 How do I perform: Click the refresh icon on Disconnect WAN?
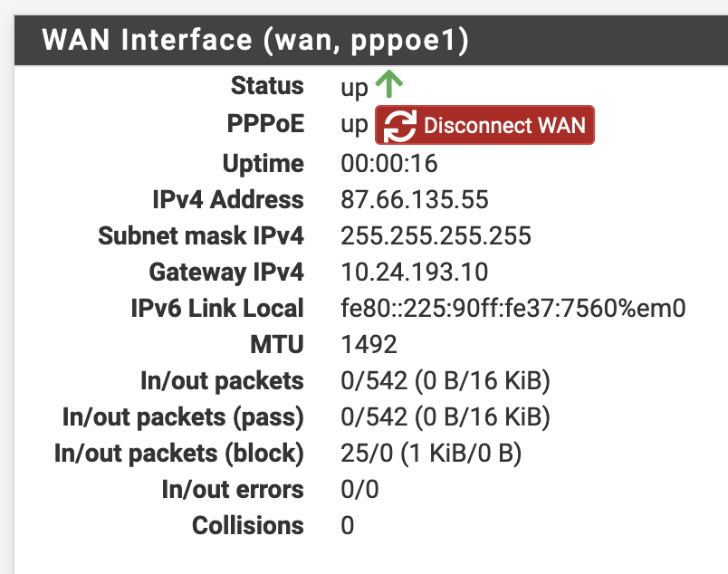click(399, 126)
